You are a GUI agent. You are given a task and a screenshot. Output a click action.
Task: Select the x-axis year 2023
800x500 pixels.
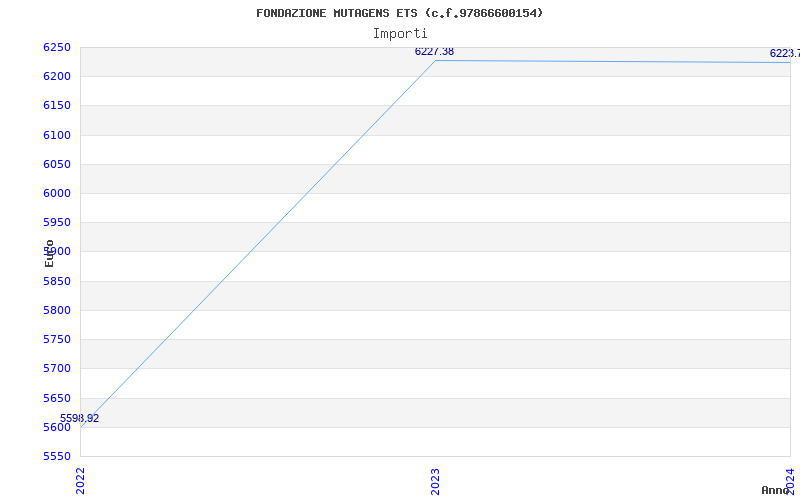click(435, 481)
